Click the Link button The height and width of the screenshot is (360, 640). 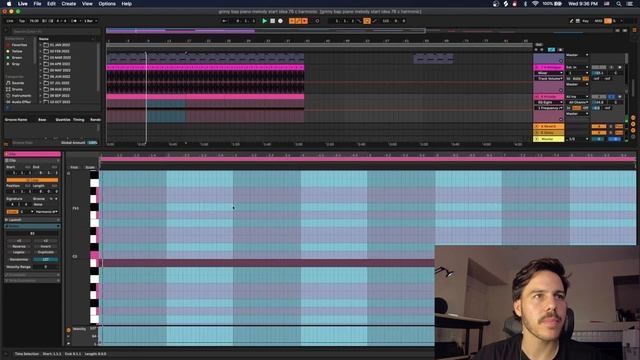point(10,21)
